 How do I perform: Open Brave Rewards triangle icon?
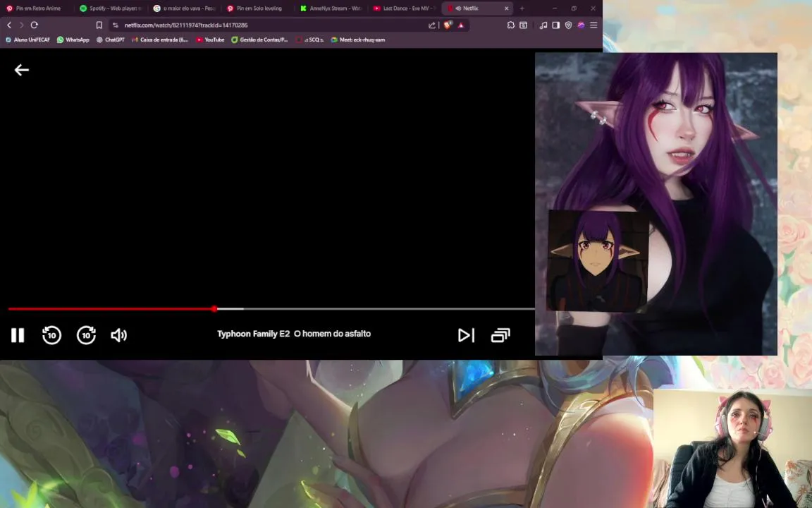(x=461, y=25)
